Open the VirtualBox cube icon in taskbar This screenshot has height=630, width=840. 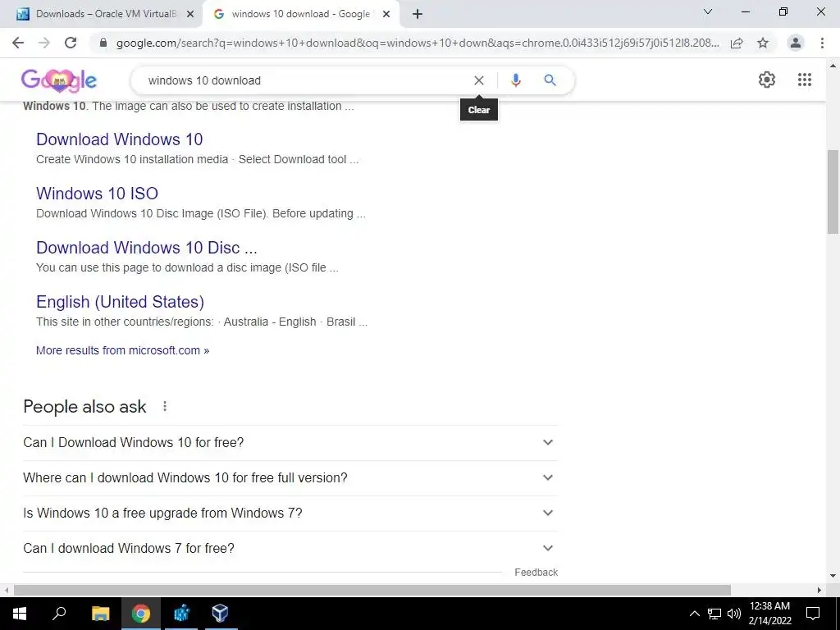click(220, 614)
